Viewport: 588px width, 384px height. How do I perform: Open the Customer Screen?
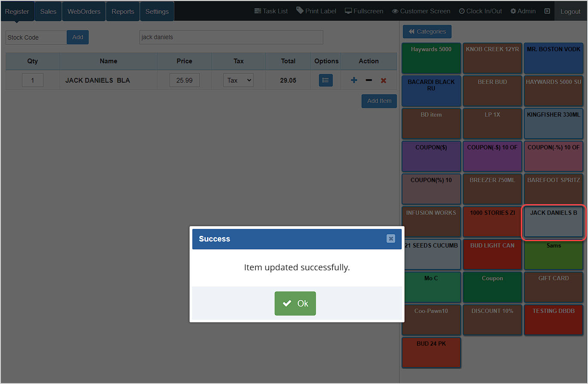coord(421,11)
